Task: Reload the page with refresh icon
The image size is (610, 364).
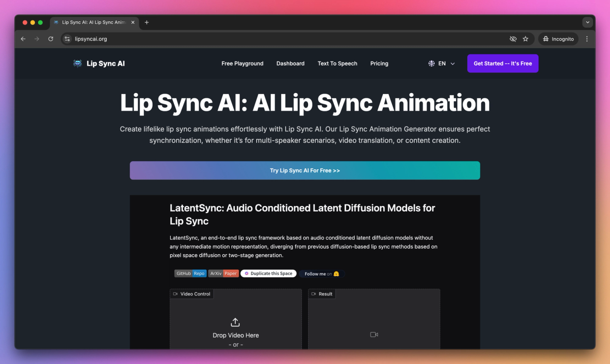Action: point(51,39)
